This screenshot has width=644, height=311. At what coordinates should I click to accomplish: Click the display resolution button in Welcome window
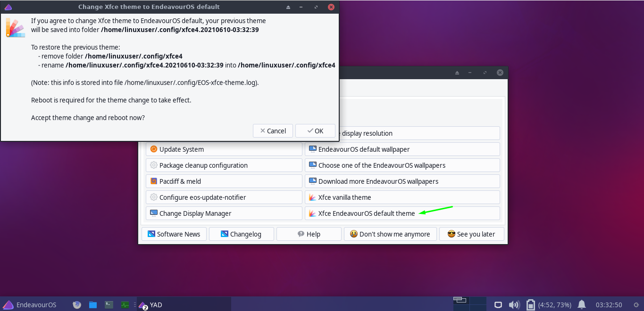pyautogui.click(x=419, y=133)
